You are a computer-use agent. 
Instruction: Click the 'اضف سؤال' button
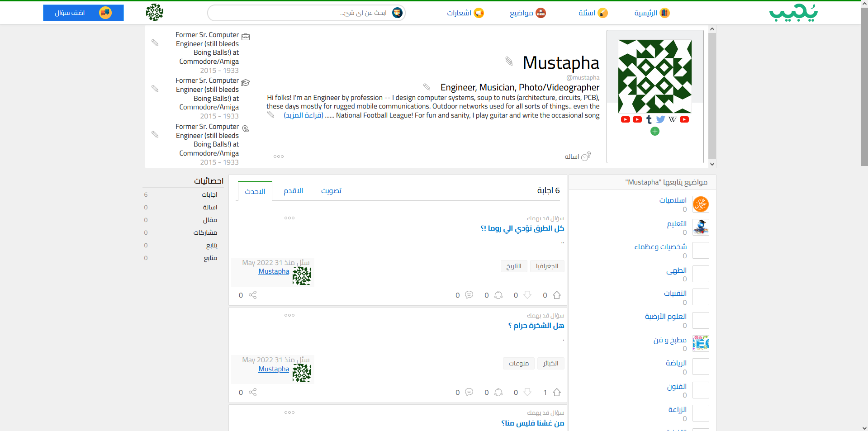click(x=83, y=13)
